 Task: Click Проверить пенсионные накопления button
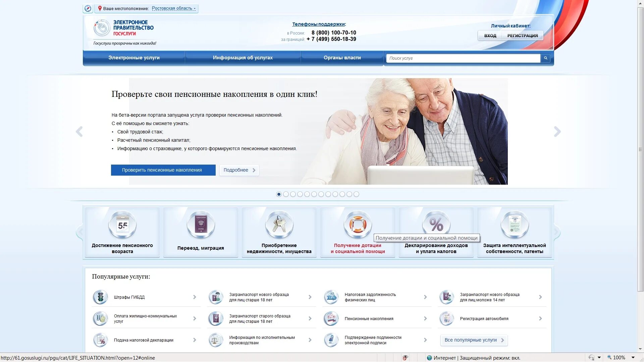click(x=163, y=170)
